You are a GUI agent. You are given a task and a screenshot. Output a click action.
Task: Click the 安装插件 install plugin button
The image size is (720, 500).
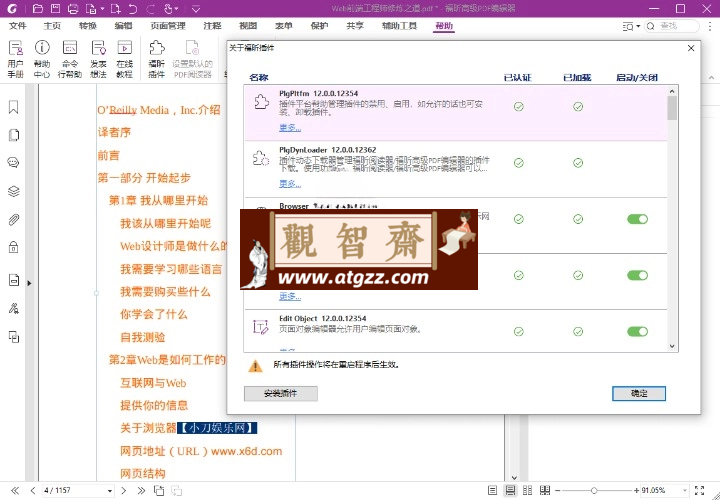click(x=281, y=393)
